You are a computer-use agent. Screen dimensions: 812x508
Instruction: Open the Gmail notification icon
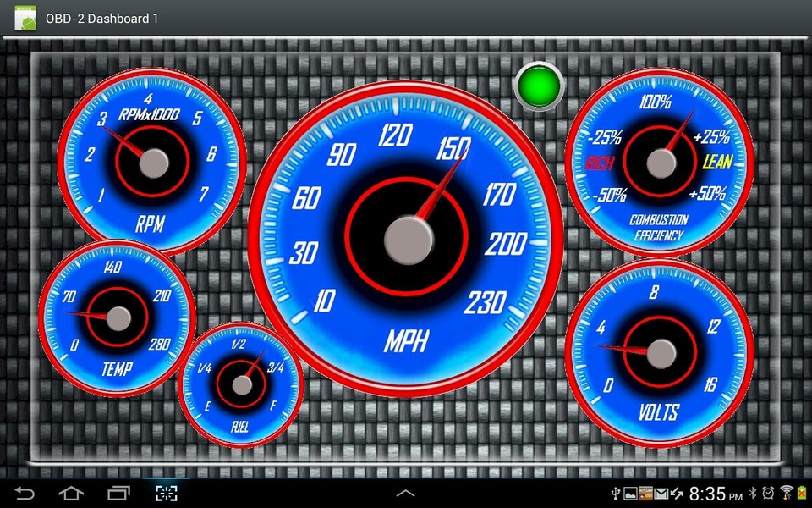(661, 494)
